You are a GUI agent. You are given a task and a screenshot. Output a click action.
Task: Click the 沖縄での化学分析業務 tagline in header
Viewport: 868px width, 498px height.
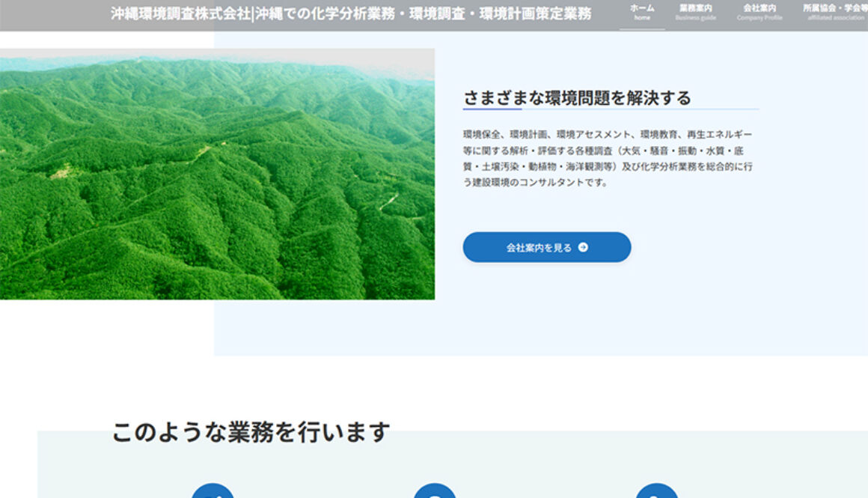pyautogui.click(x=423, y=14)
